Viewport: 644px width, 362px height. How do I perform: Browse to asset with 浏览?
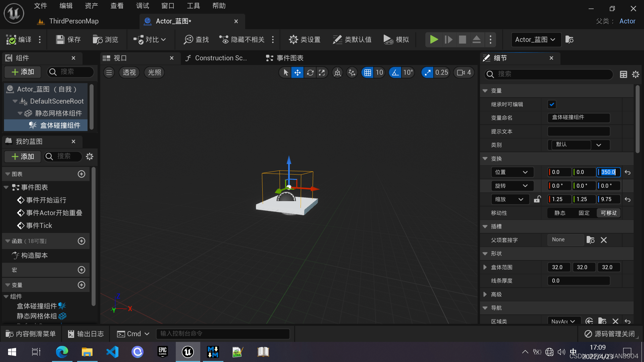(x=105, y=40)
